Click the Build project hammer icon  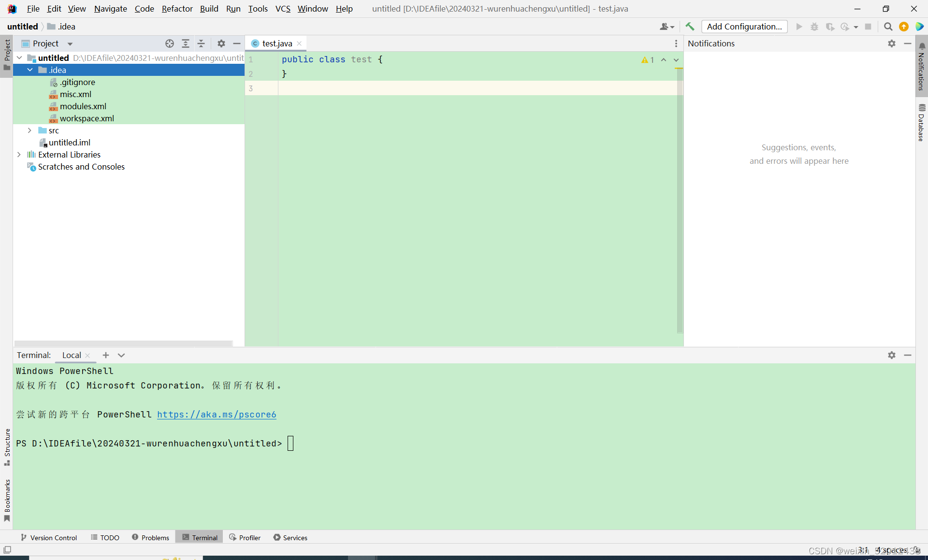pos(690,27)
